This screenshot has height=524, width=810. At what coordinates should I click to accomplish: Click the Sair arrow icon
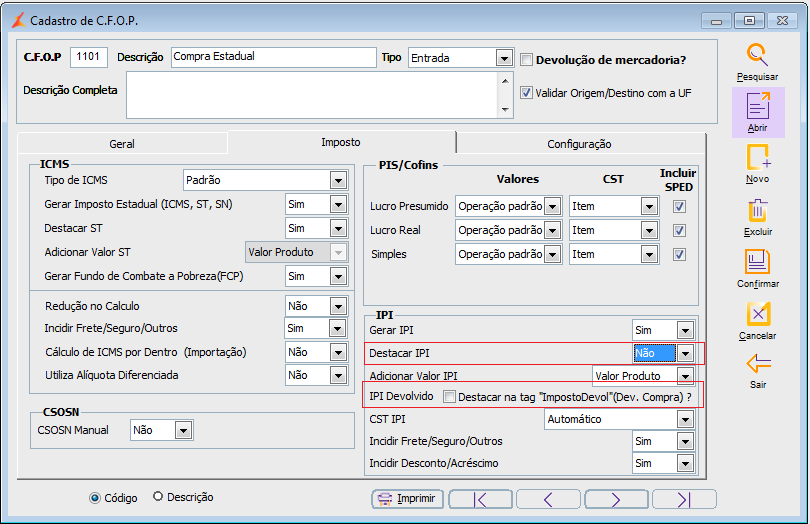[758, 363]
